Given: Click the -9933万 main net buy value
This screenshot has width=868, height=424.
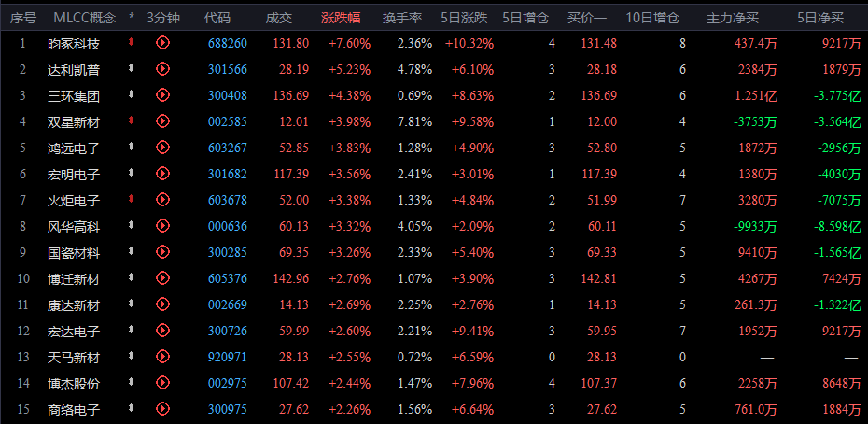Looking at the screenshot, I should tap(755, 227).
